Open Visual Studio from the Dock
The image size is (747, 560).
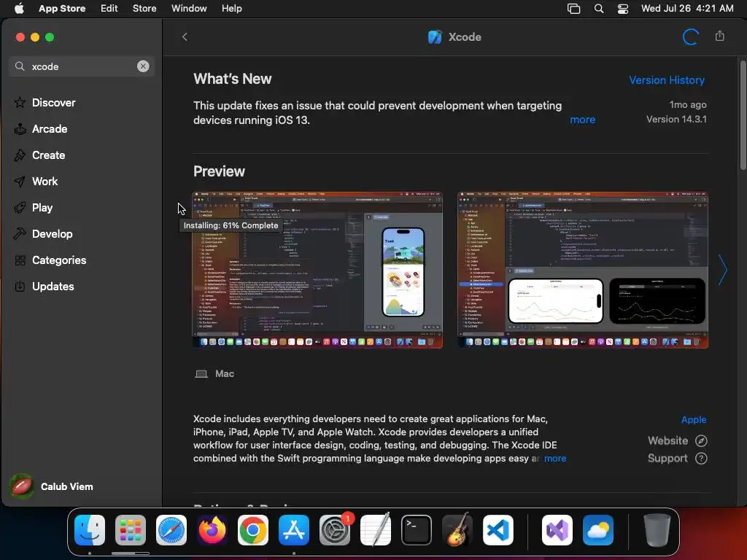(557, 530)
